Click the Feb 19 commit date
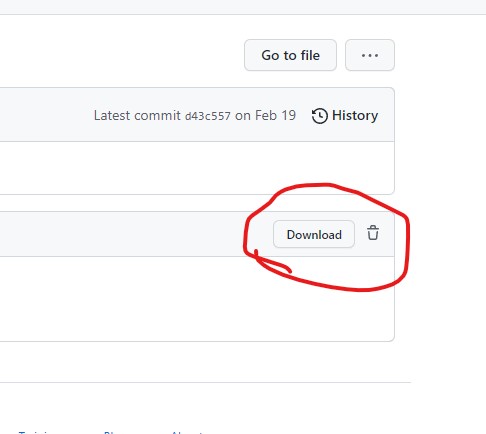 coord(275,116)
